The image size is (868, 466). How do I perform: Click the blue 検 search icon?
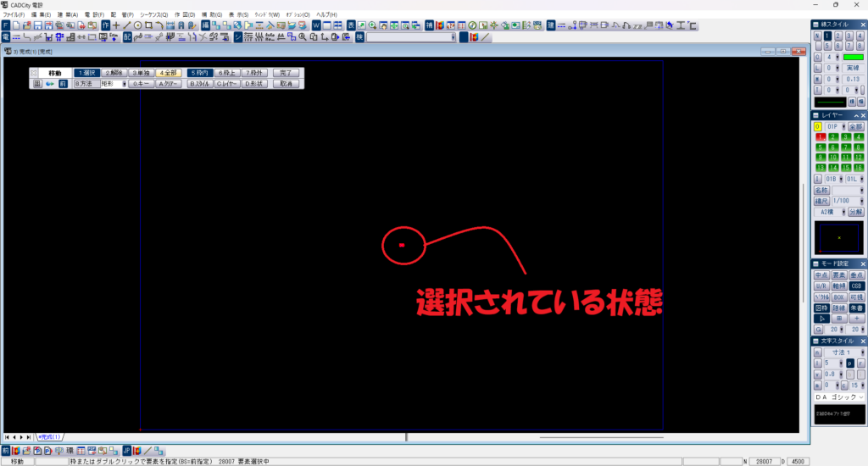tap(359, 37)
